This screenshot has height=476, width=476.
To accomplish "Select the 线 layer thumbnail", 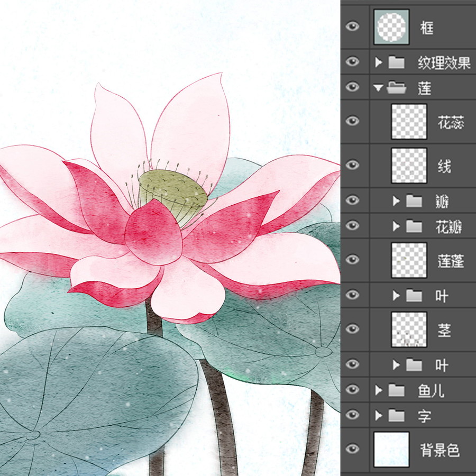I will (x=409, y=166).
